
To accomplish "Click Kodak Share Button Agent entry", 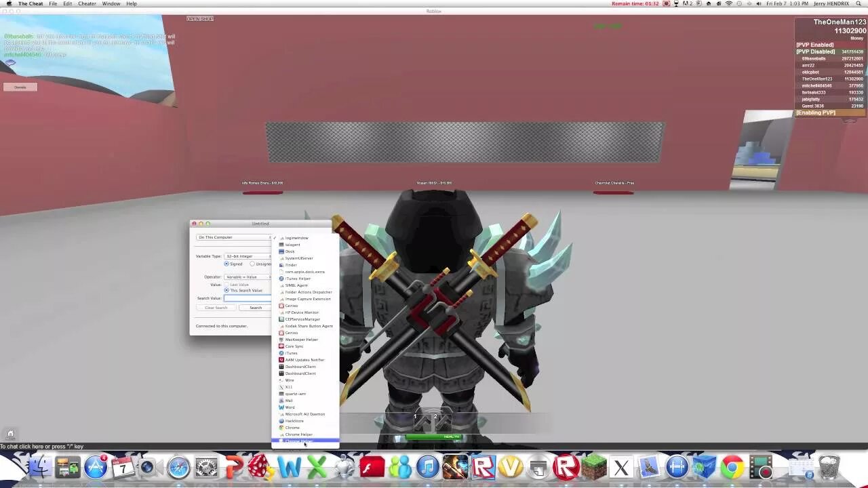I will point(305,326).
